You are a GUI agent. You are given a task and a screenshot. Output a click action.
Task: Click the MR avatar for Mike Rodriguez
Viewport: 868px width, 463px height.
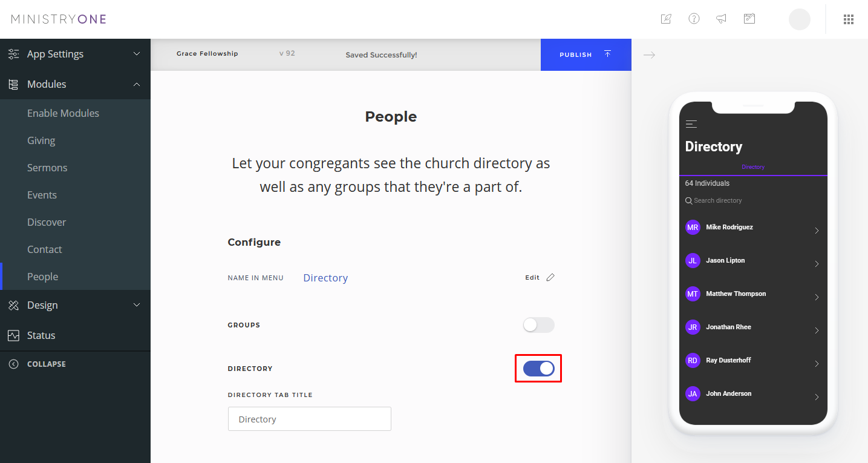pos(693,228)
